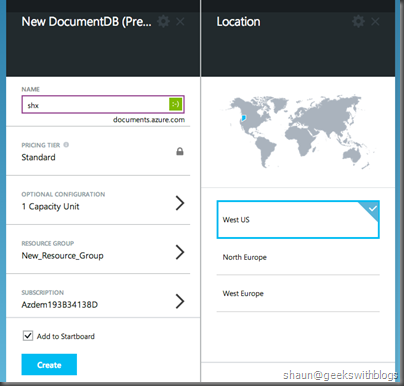
Task: Open the New_Resource_Group selector chevron
Action: click(x=180, y=252)
